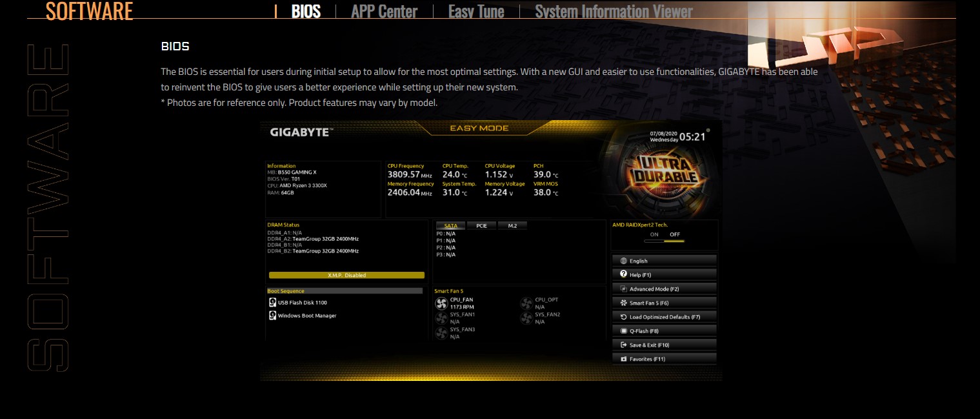Image resolution: width=980 pixels, height=419 pixels.
Task: Click the CPU Frequency 3809.57 MHz value
Action: 410,174
